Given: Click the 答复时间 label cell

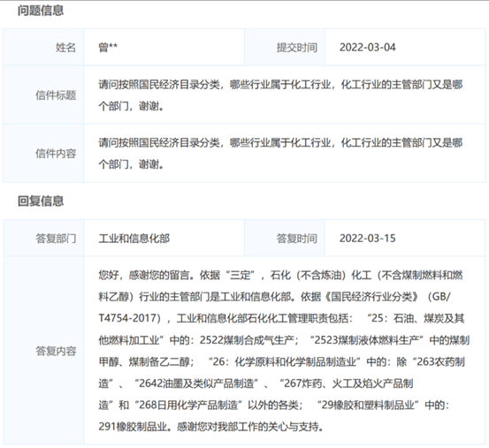Looking at the screenshot, I should click(285, 238).
